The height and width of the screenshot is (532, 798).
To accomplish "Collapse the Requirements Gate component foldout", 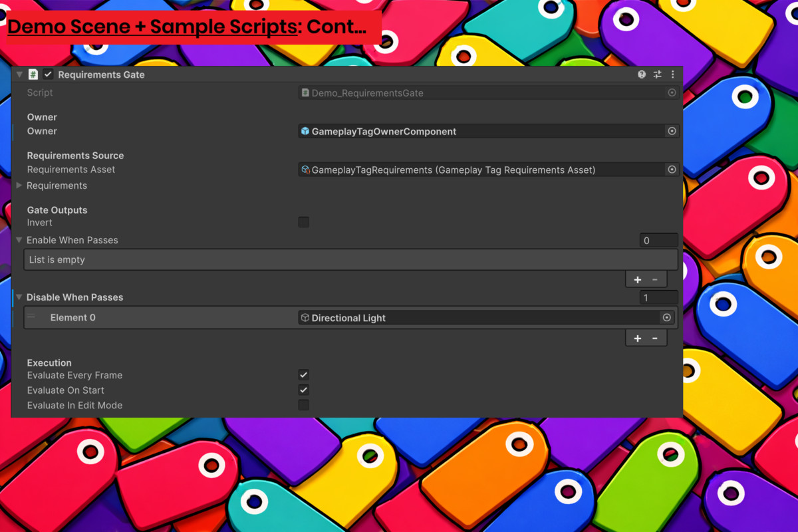I will 19,74.
